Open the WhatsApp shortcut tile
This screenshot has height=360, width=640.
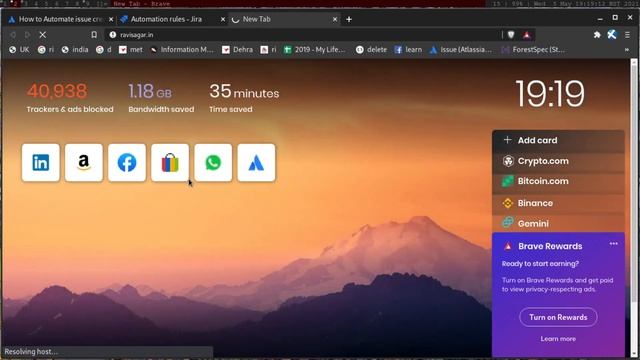click(213, 162)
